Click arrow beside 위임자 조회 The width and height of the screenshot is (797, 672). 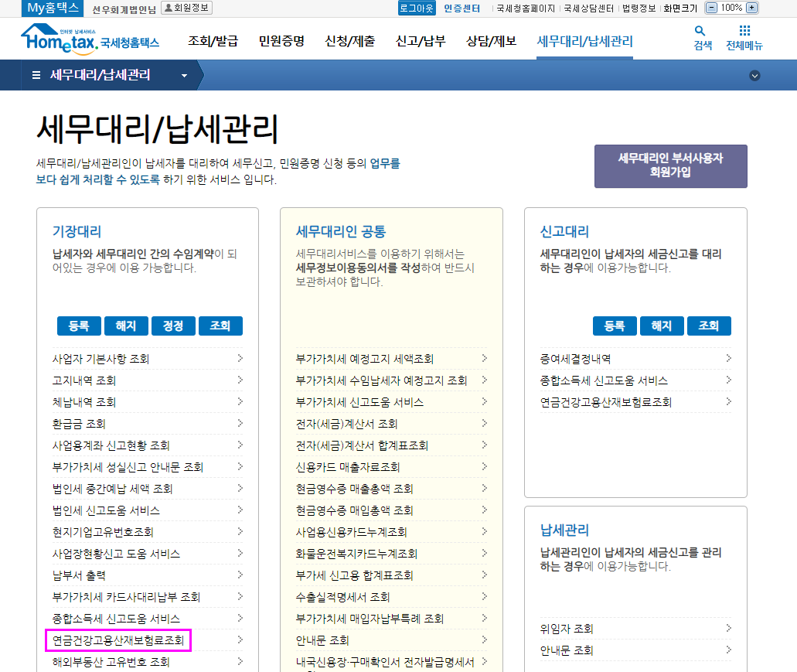click(x=728, y=628)
